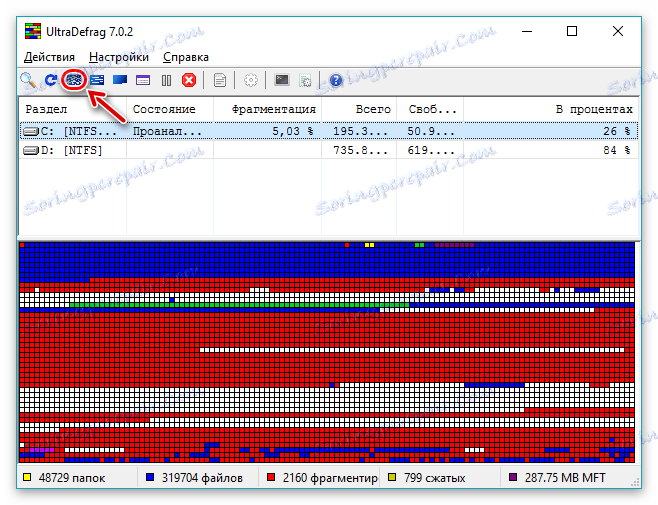Sort by the Состояние column header
The width and height of the screenshot is (658, 505).
[x=170, y=109]
